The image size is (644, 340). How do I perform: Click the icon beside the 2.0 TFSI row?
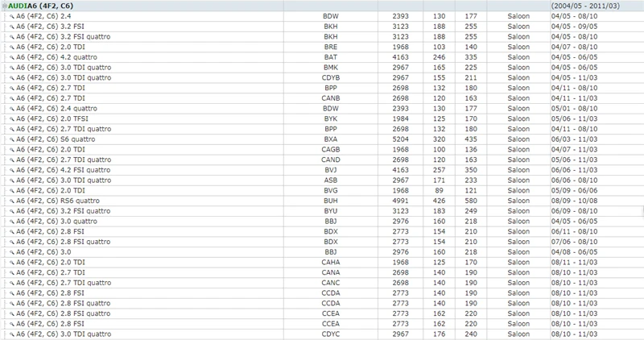tap(12, 119)
